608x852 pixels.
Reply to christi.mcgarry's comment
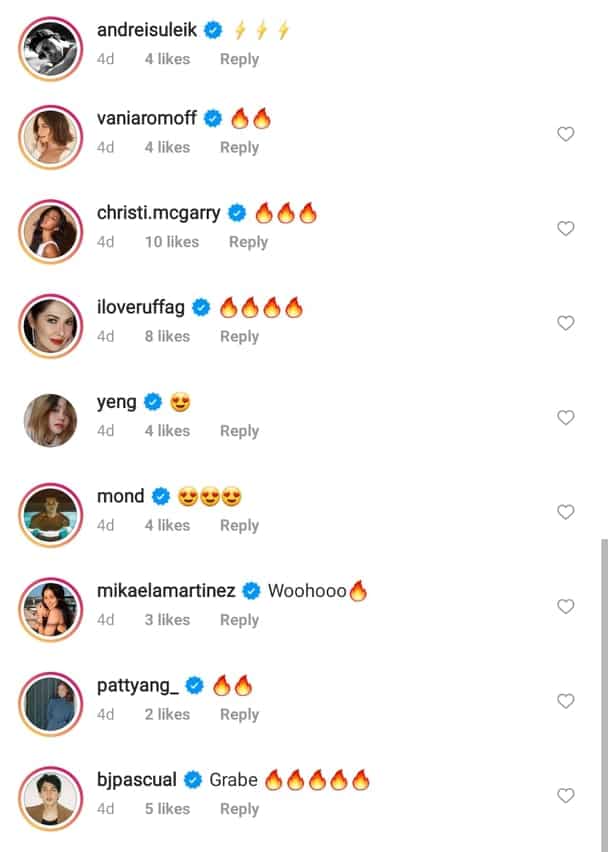[x=248, y=242]
